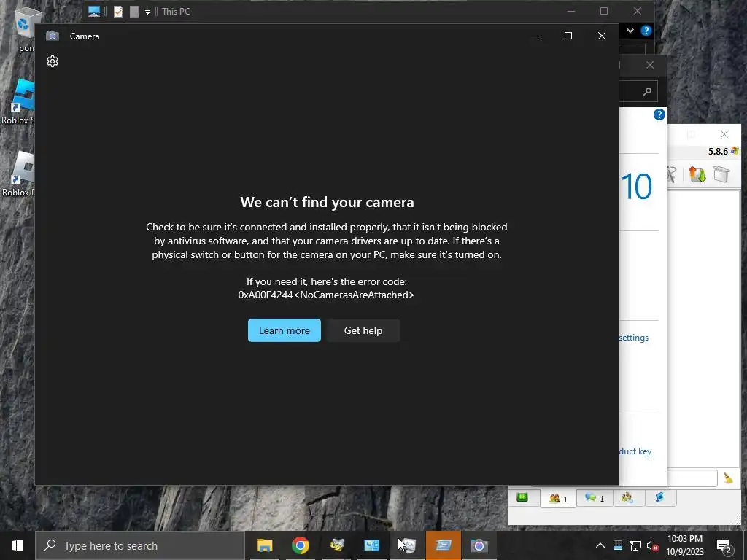Image resolution: width=747 pixels, height=560 pixels.
Task: Click the new folder quick access icon in This PC
Action: [x=134, y=12]
